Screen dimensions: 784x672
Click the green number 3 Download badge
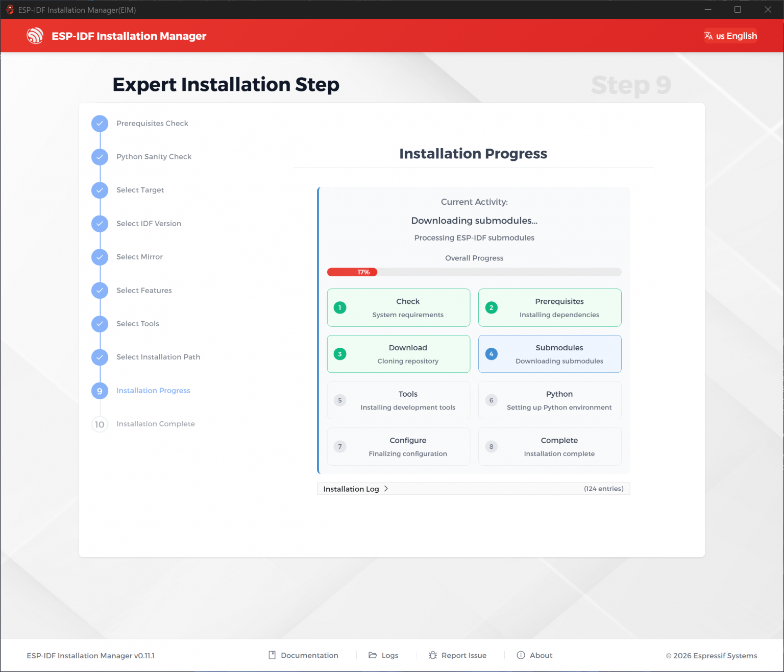coord(340,354)
